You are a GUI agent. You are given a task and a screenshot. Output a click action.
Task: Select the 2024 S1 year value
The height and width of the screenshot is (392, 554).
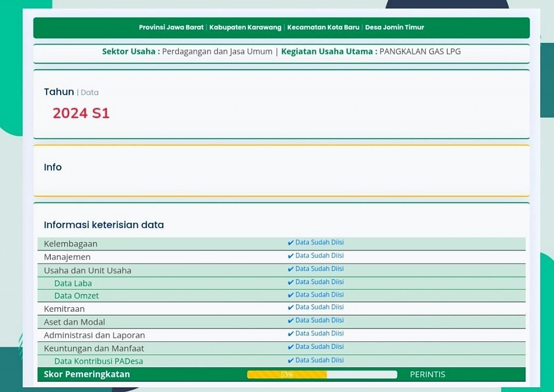[x=81, y=113]
